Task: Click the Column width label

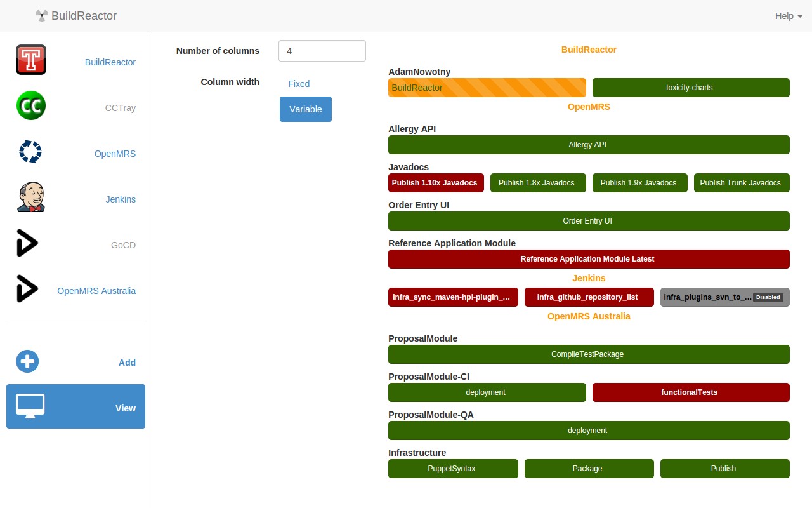Action: [x=230, y=82]
